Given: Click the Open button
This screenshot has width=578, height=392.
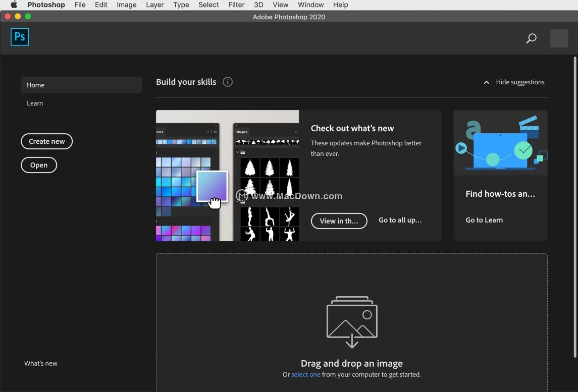Looking at the screenshot, I should tap(39, 165).
